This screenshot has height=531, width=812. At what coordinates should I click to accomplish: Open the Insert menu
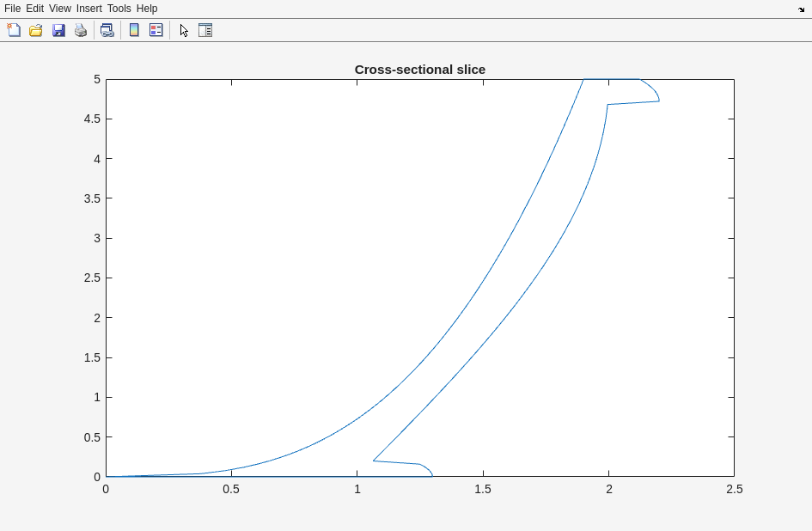click(89, 9)
